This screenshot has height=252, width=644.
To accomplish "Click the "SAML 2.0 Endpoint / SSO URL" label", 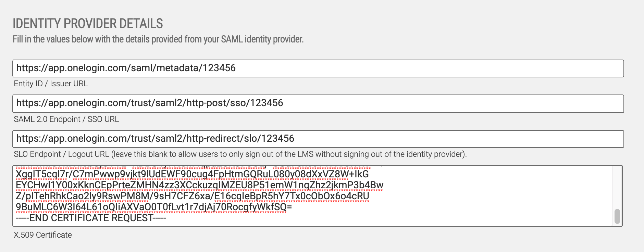I will click(66, 119).
